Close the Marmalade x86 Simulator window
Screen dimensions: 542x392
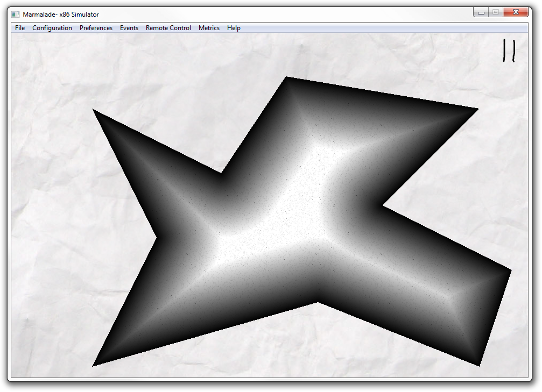point(516,12)
